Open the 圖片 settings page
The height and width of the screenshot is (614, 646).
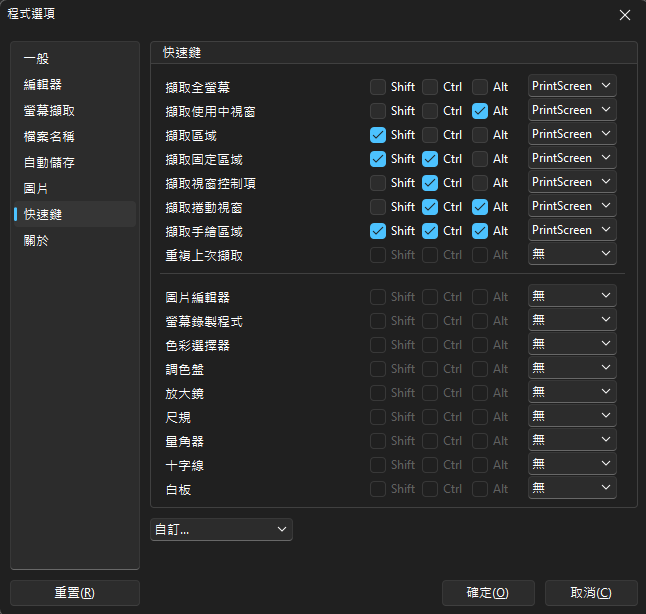[75, 188]
